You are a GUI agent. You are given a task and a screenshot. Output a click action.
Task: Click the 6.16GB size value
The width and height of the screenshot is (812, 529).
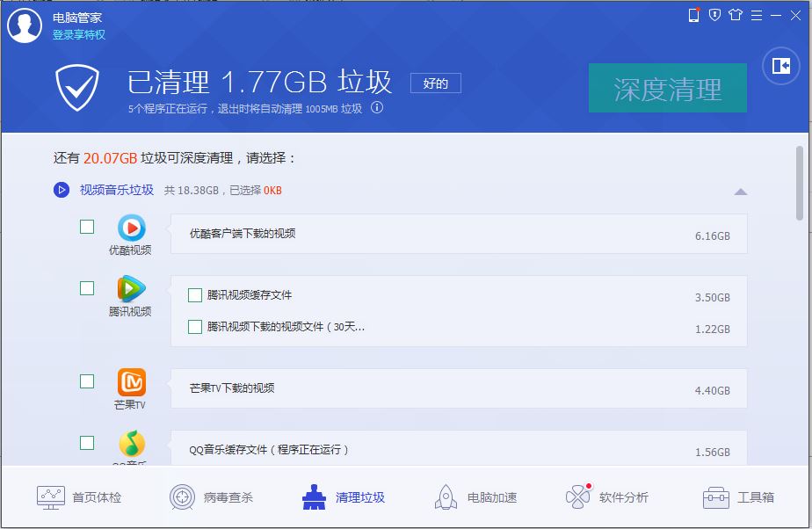coord(712,236)
